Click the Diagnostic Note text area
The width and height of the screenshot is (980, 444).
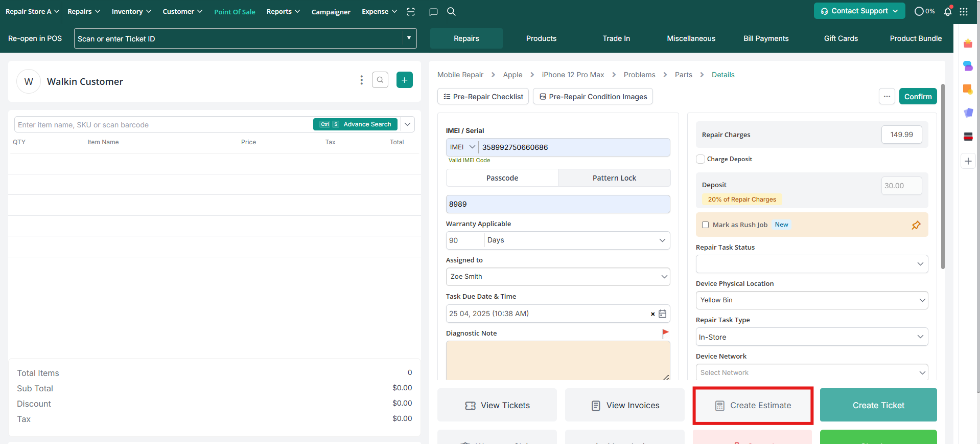558,361
